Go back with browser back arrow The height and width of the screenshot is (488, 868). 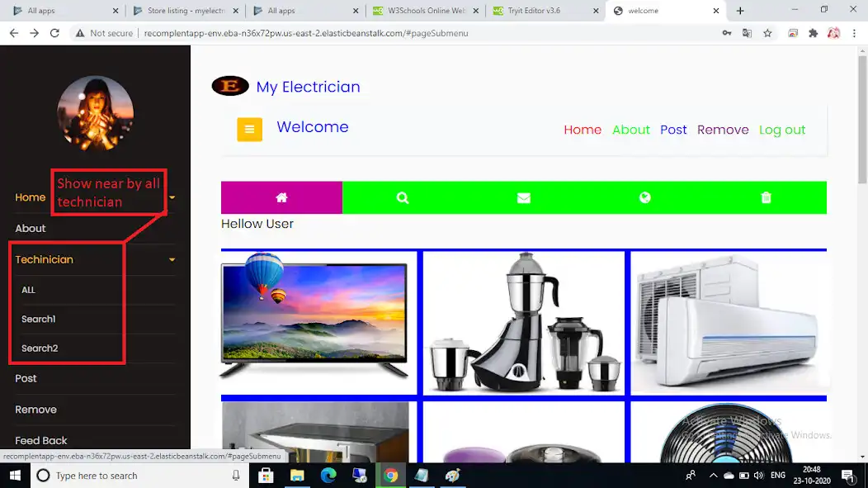14,33
